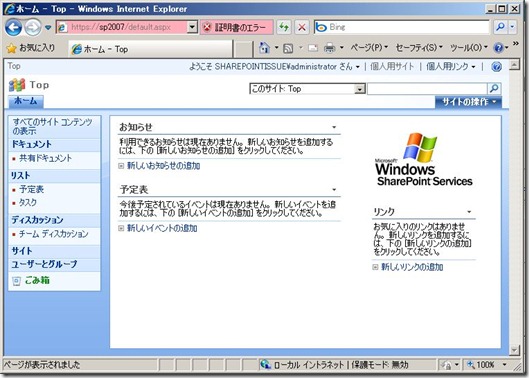Select the ホーム - Top browser tab
Viewport: 529px width, 378px height.
click(150, 49)
